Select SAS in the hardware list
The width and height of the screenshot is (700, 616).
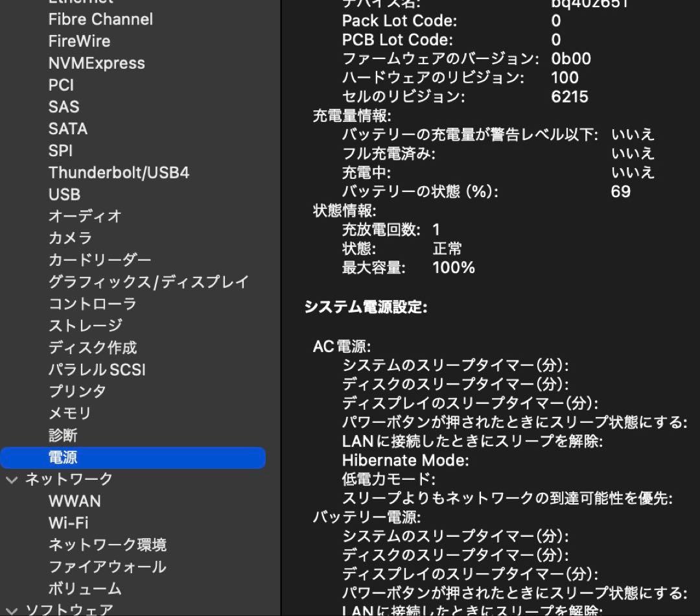click(64, 106)
